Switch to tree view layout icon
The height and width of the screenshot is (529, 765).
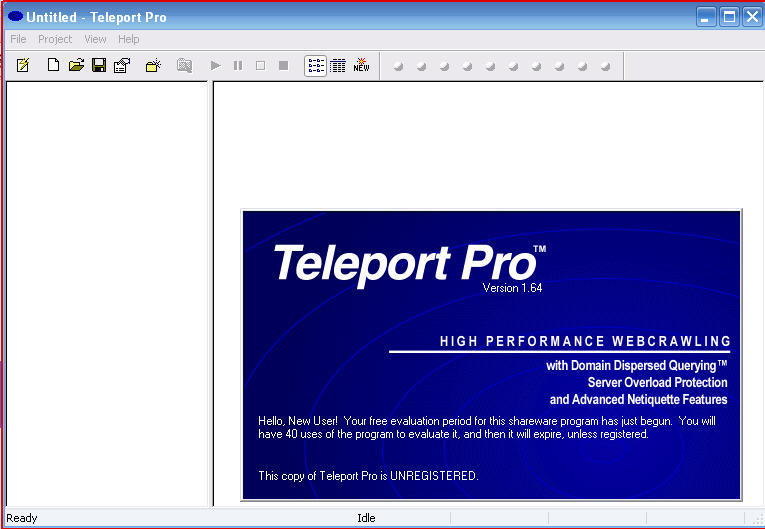tap(316, 65)
